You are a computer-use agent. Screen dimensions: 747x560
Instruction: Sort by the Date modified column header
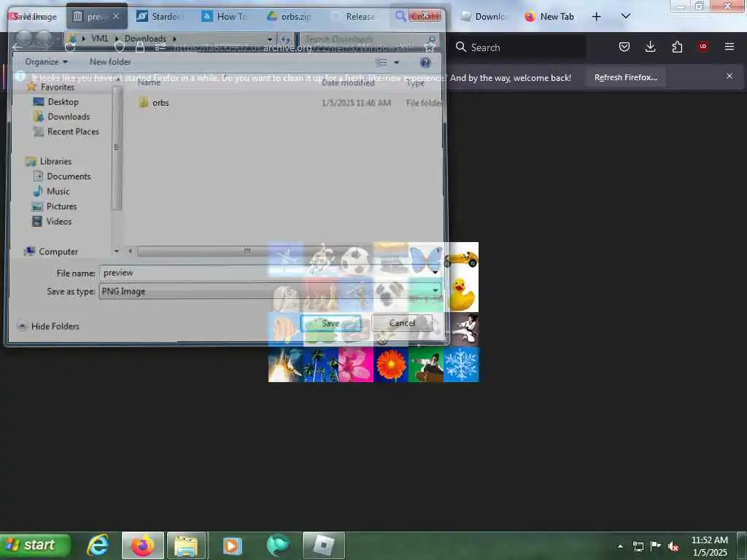coord(348,83)
